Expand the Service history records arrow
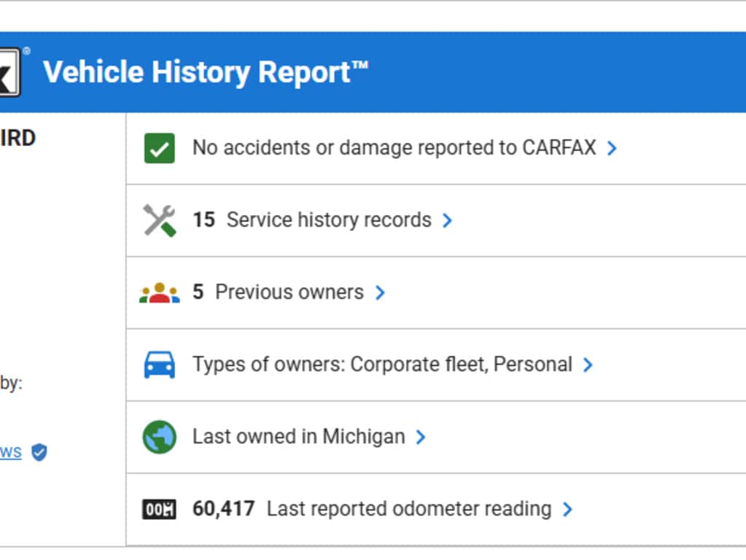 tap(447, 220)
